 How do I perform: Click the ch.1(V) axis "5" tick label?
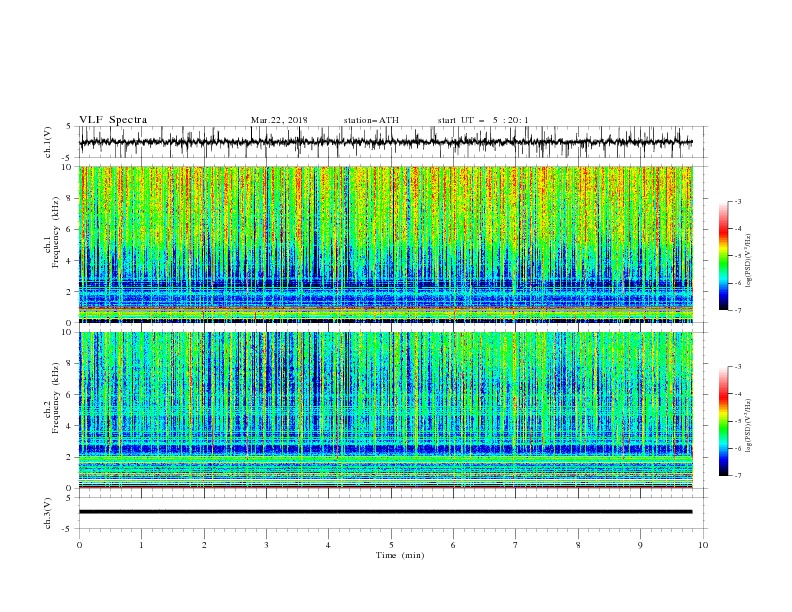click(x=69, y=126)
